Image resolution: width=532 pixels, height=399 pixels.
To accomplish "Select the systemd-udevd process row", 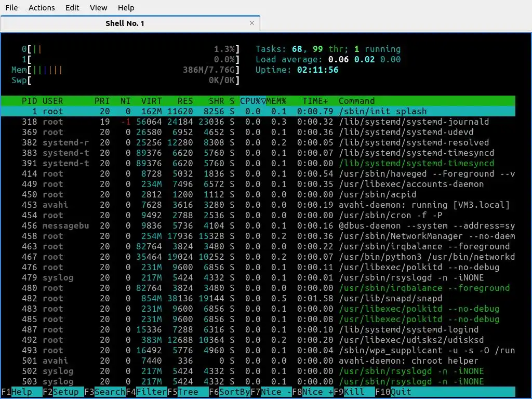I will [x=258, y=132].
